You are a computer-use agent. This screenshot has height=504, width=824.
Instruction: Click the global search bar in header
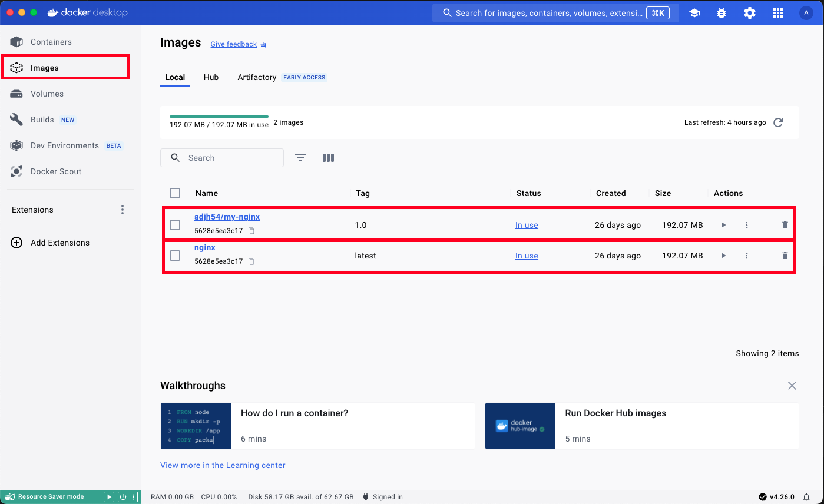tap(555, 13)
